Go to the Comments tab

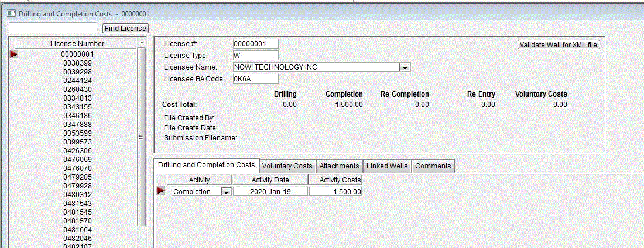point(433,166)
